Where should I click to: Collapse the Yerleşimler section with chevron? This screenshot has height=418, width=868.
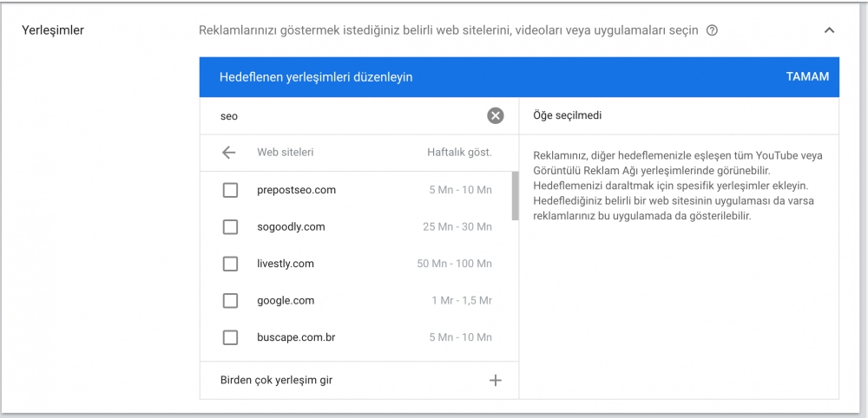pos(829,30)
